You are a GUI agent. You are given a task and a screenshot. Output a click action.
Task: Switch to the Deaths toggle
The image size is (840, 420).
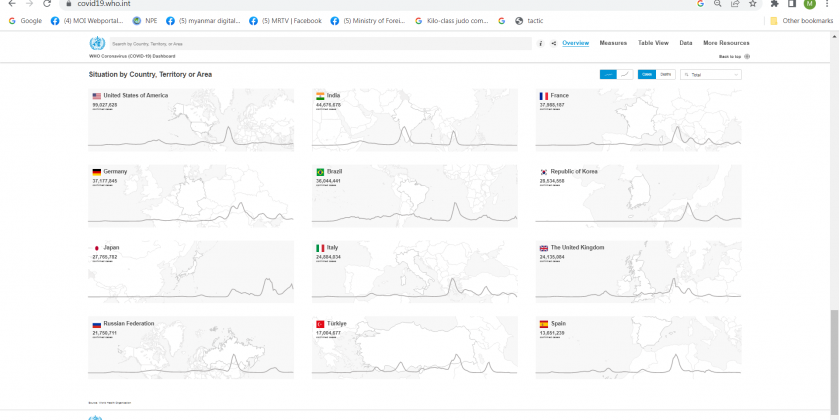tap(665, 74)
